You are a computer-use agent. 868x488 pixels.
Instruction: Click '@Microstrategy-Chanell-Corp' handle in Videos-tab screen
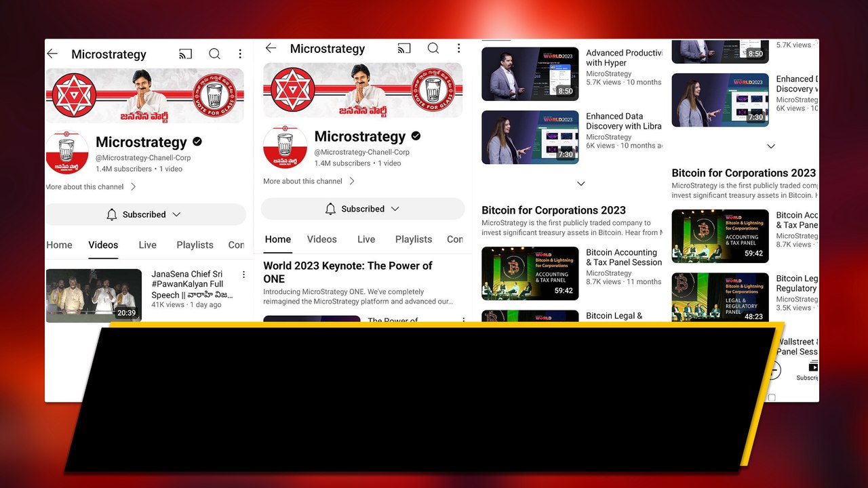(x=143, y=158)
